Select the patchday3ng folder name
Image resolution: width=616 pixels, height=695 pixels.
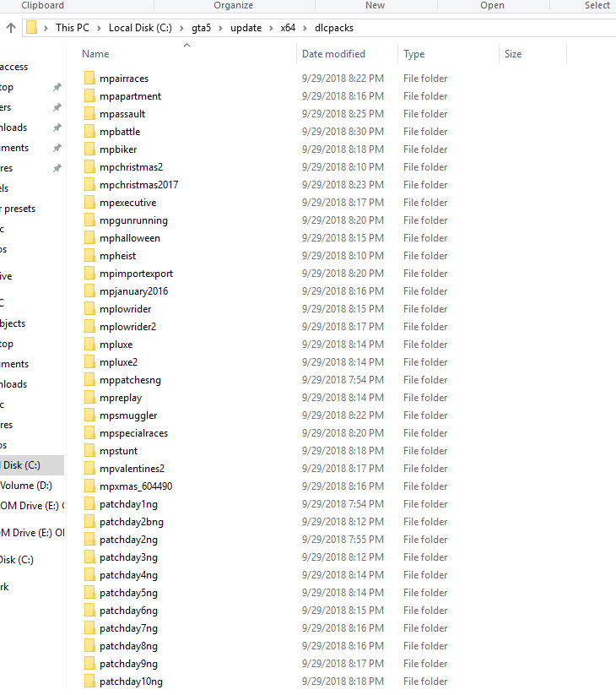point(128,557)
